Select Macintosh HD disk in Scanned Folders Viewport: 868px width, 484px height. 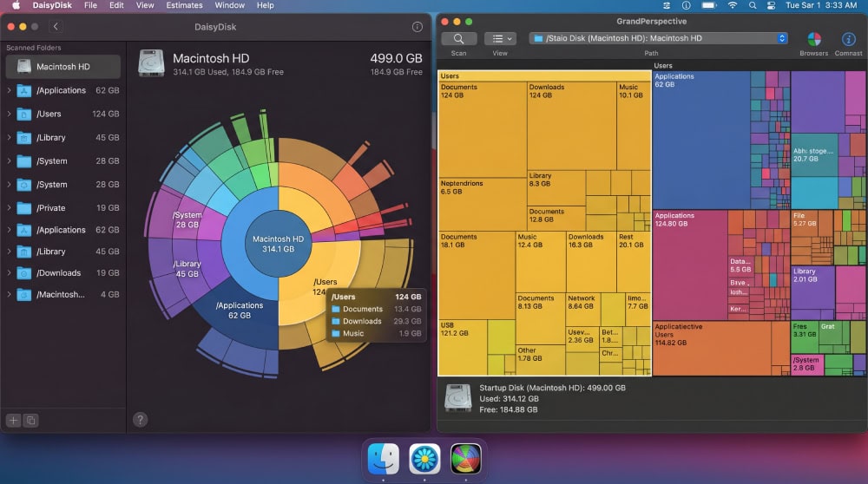click(x=63, y=67)
